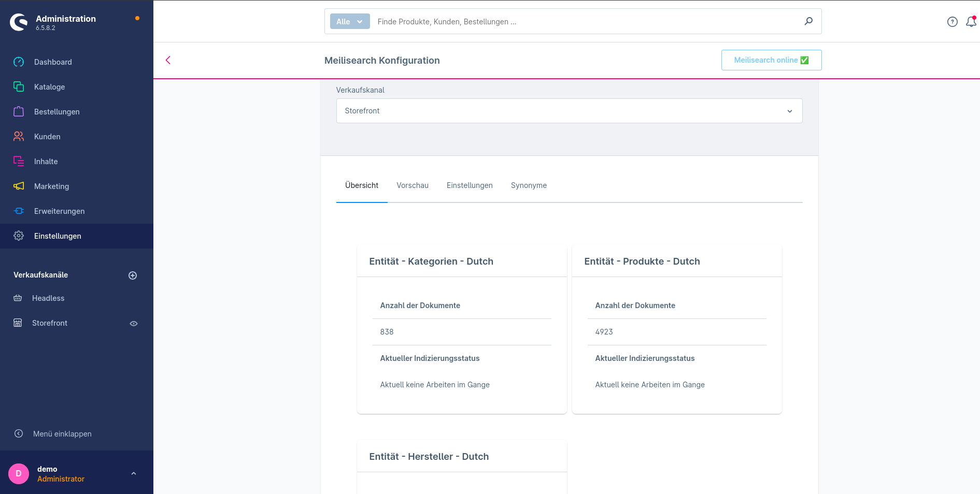This screenshot has height=494, width=980.
Task: Click the search magnifier icon
Action: 808,21
